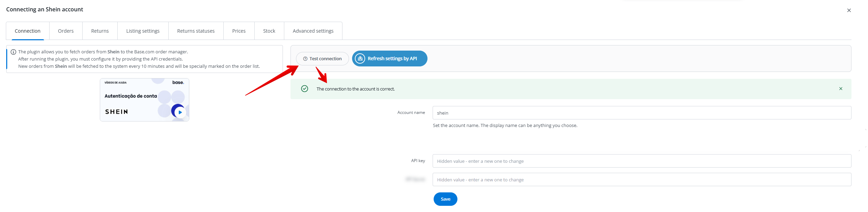Select the Returns statuses tab
Screen dimensions: 868x212
tap(196, 31)
